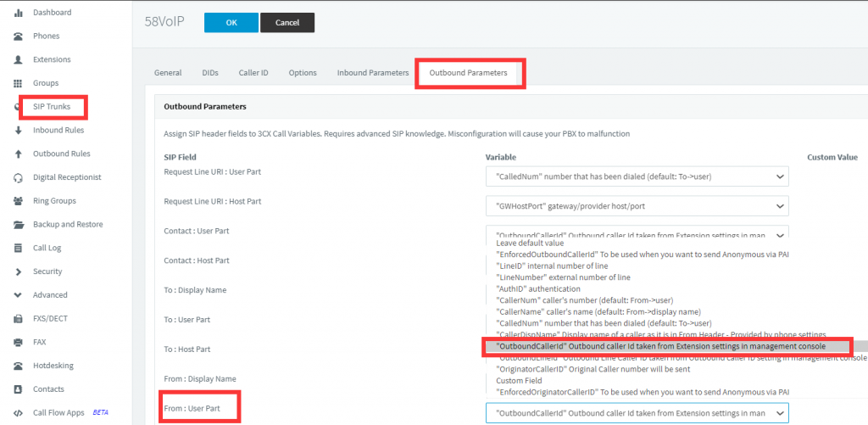This screenshot has height=425, width=868.
Task: Select the Extensions person icon
Action: coord(18,60)
